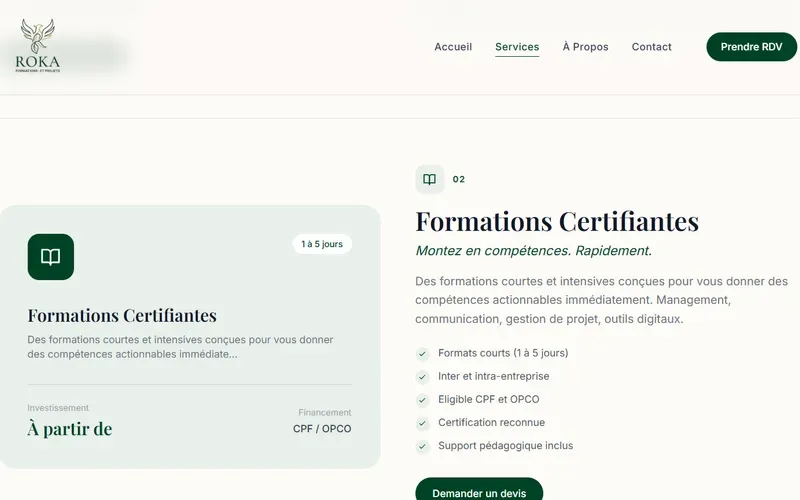
Task: Click 'Eligible CPF et OPCO' text
Action: tap(488, 399)
